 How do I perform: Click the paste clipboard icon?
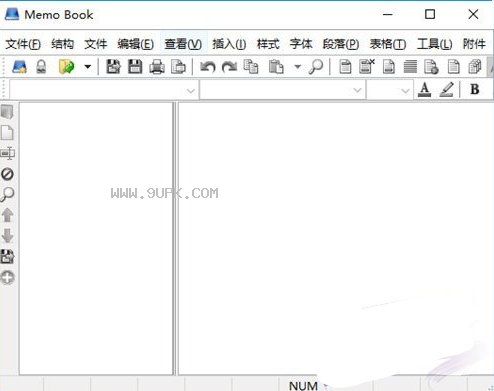(276, 66)
